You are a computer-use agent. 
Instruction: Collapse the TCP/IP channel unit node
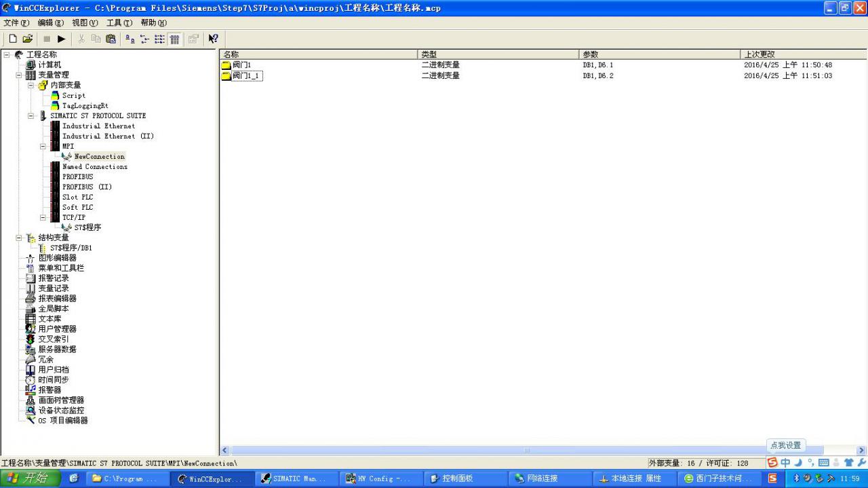pyautogui.click(x=43, y=217)
